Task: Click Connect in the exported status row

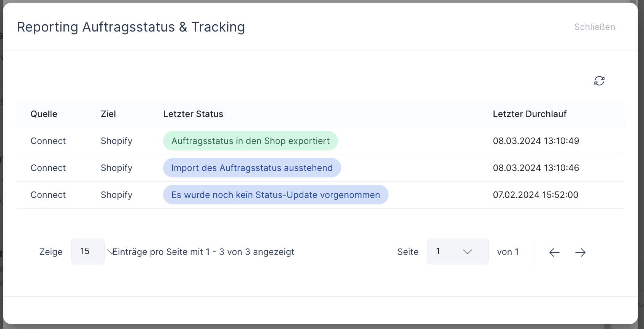Action: 48,141
